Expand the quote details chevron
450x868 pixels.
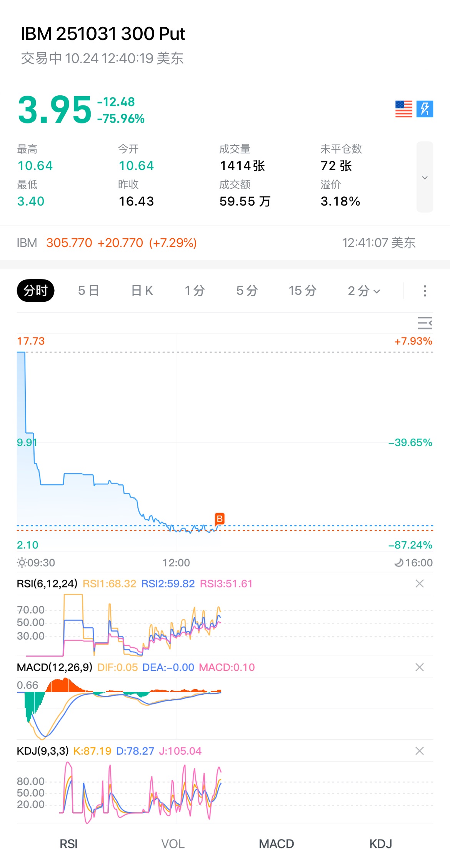point(425,177)
